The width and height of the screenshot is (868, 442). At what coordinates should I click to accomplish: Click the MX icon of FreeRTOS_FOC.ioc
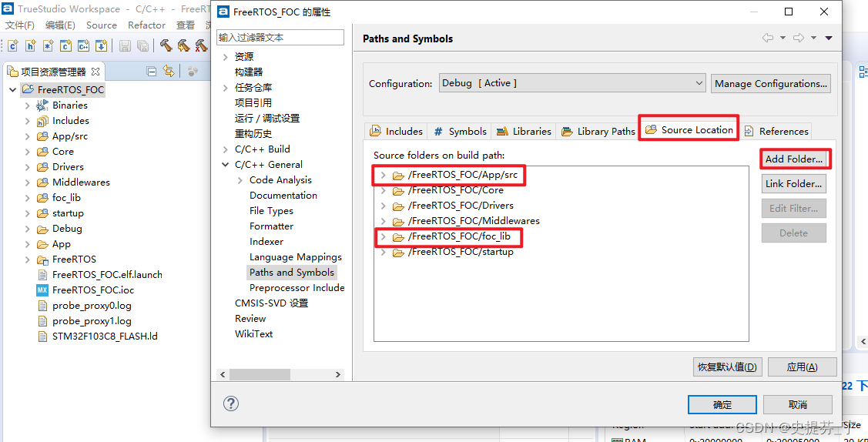coord(42,290)
